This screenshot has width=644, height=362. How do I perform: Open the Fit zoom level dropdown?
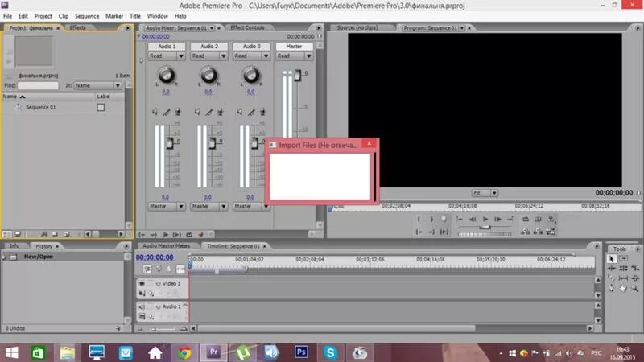tap(485, 193)
